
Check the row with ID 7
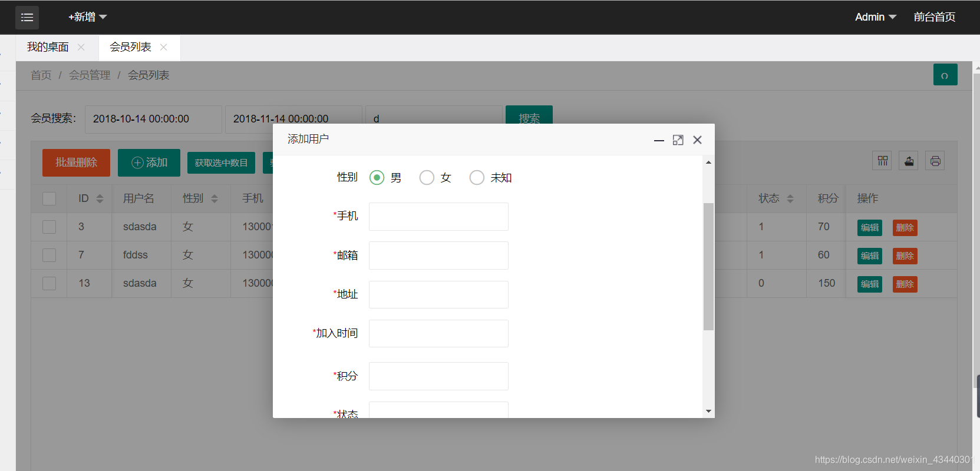click(50, 255)
